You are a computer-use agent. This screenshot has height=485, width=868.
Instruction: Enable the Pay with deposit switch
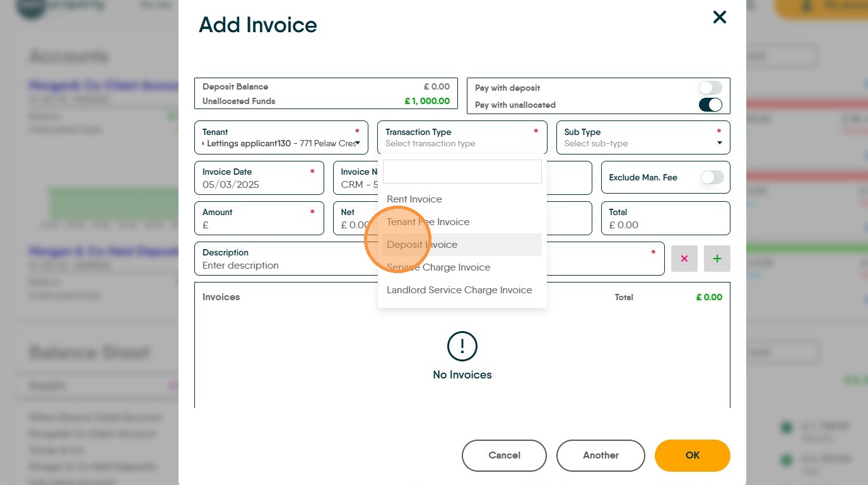[x=710, y=88]
